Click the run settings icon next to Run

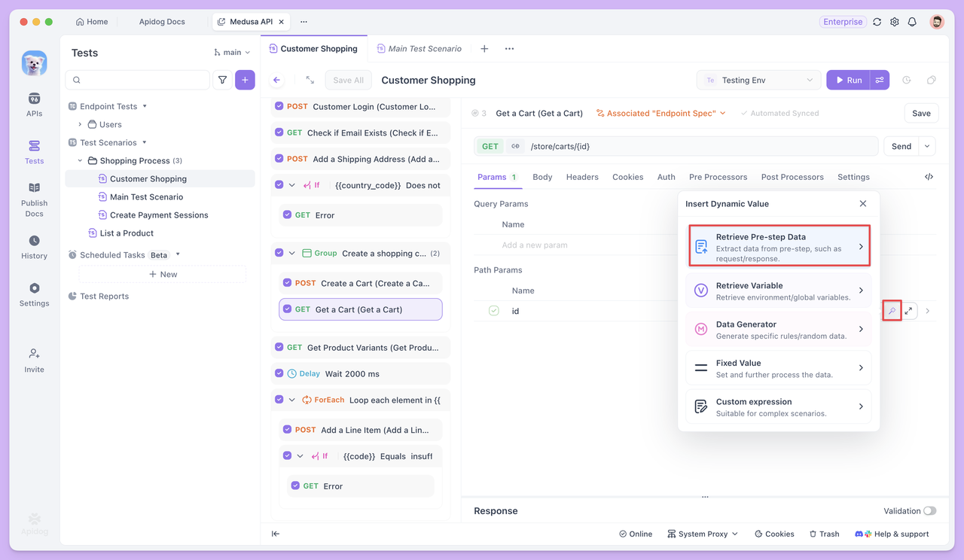[880, 80]
